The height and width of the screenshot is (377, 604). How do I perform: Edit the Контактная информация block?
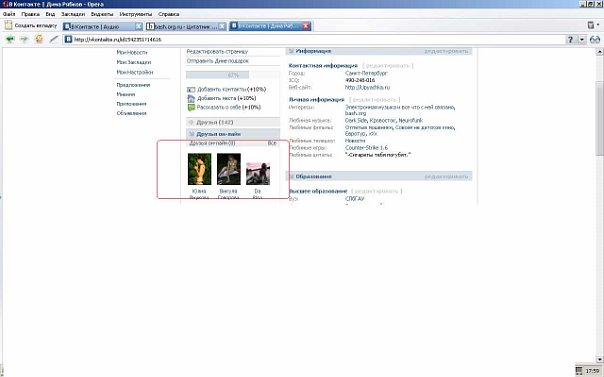[x=388, y=66]
